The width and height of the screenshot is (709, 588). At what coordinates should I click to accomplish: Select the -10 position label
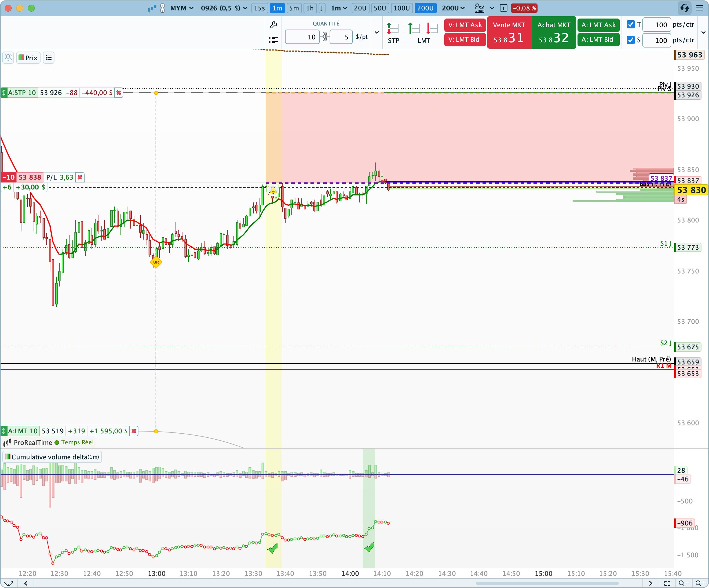click(8, 177)
